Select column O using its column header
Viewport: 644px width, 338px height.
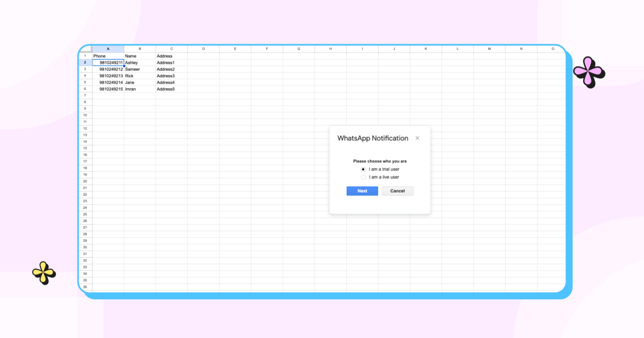click(553, 49)
